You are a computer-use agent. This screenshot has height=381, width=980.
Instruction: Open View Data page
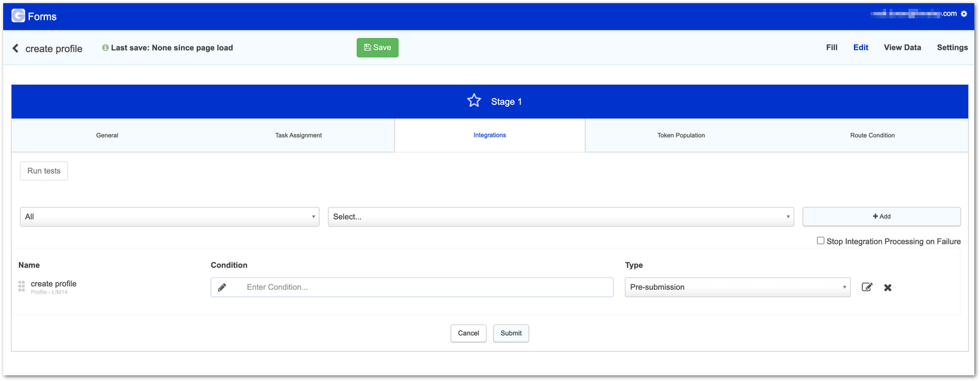[x=902, y=47]
